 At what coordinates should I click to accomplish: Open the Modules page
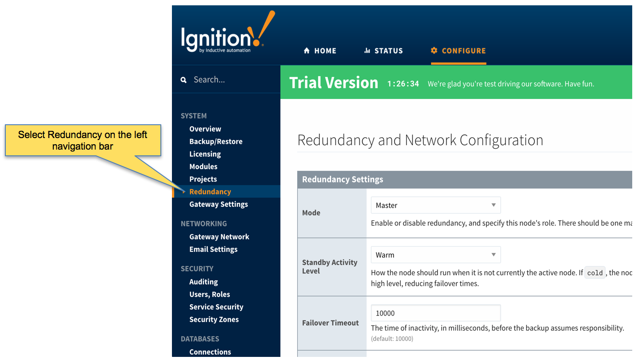(x=203, y=166)
